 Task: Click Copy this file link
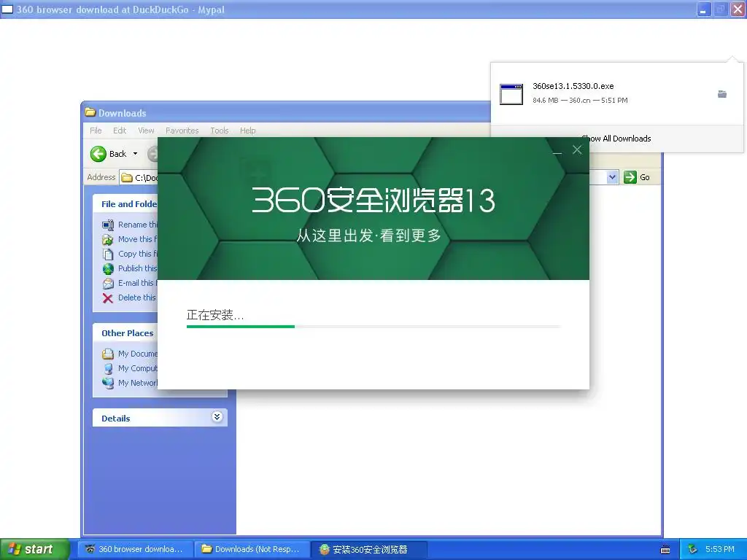tap(138, 254)
